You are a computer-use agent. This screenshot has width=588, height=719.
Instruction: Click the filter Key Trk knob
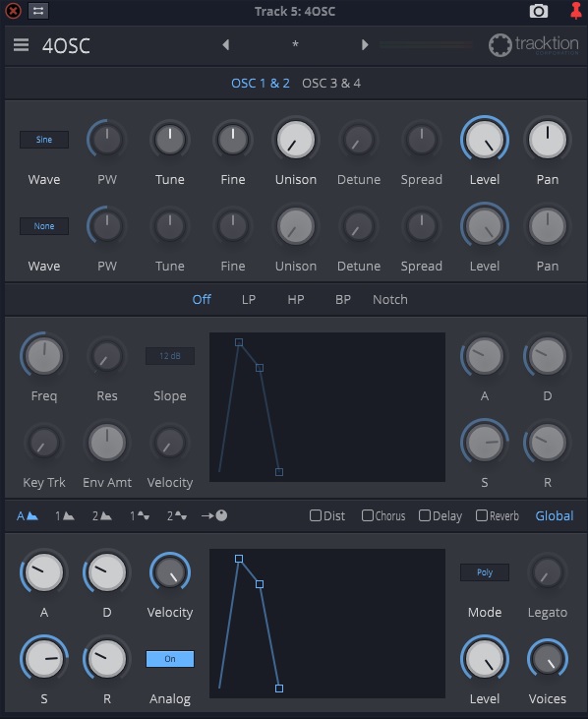pyautogui.click(x=44, y=443)
